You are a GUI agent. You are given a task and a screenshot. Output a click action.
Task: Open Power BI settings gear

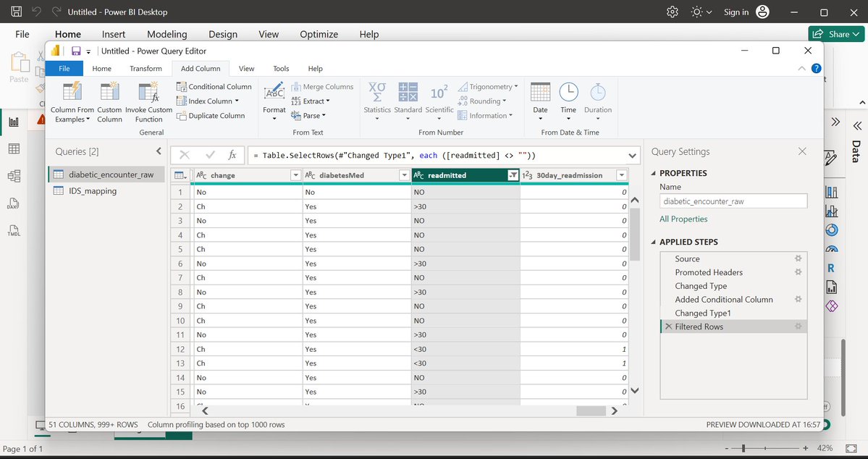click(672, 12)
